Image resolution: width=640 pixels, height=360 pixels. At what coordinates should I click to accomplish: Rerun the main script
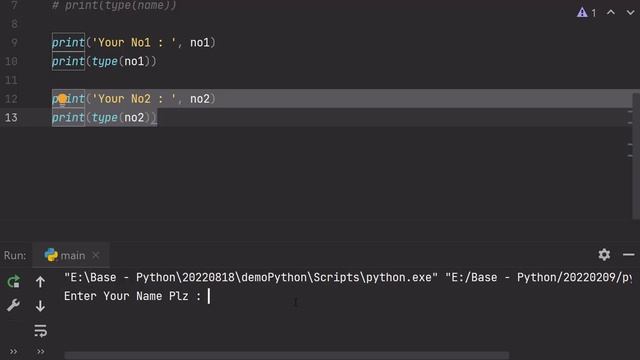13,282
